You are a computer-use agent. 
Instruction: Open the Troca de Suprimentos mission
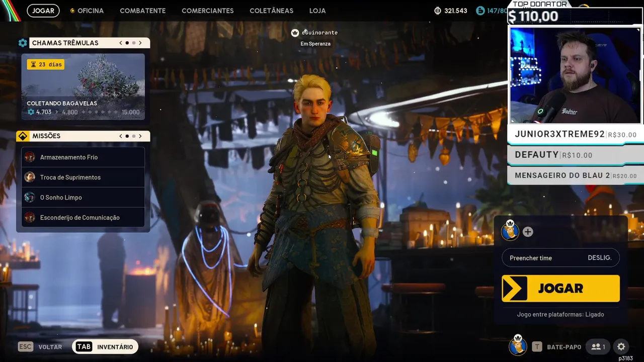83,177
